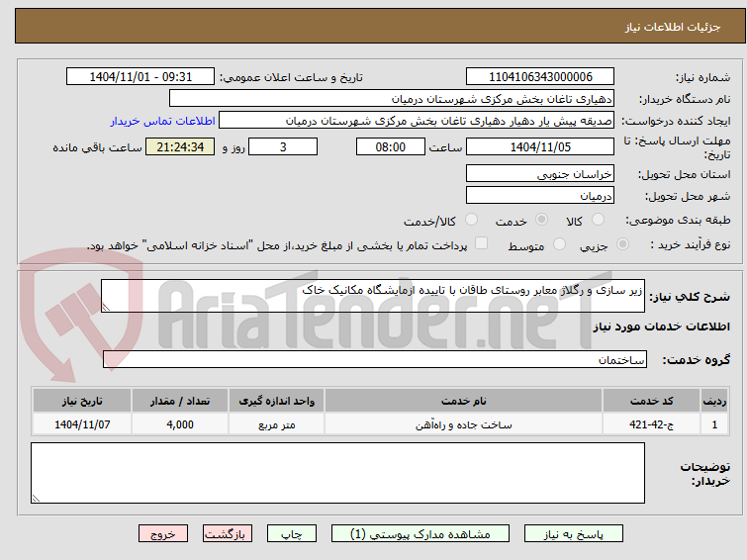Click the deadline time field 08:00
The image size is (747, 560).
[391, 146]
